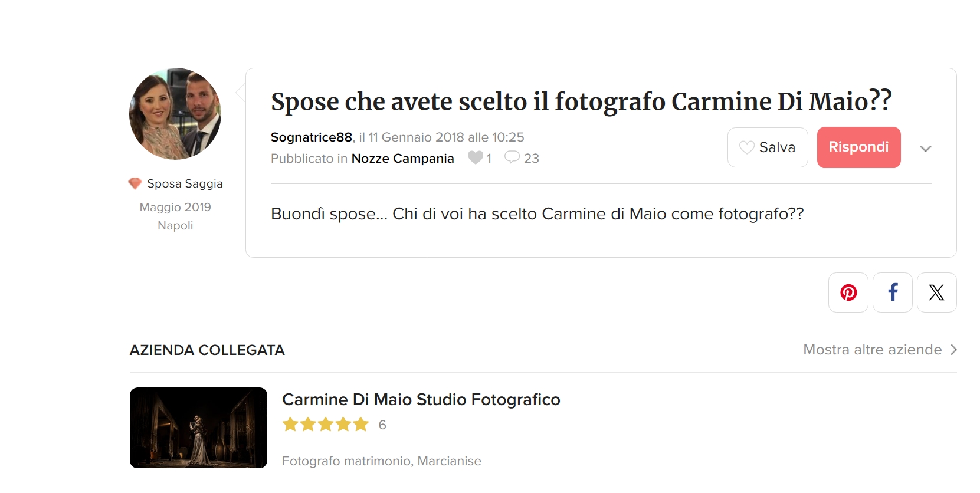Screen dimensions: 980x493
Task: Save the post with Salva
Action: point(768,147)
